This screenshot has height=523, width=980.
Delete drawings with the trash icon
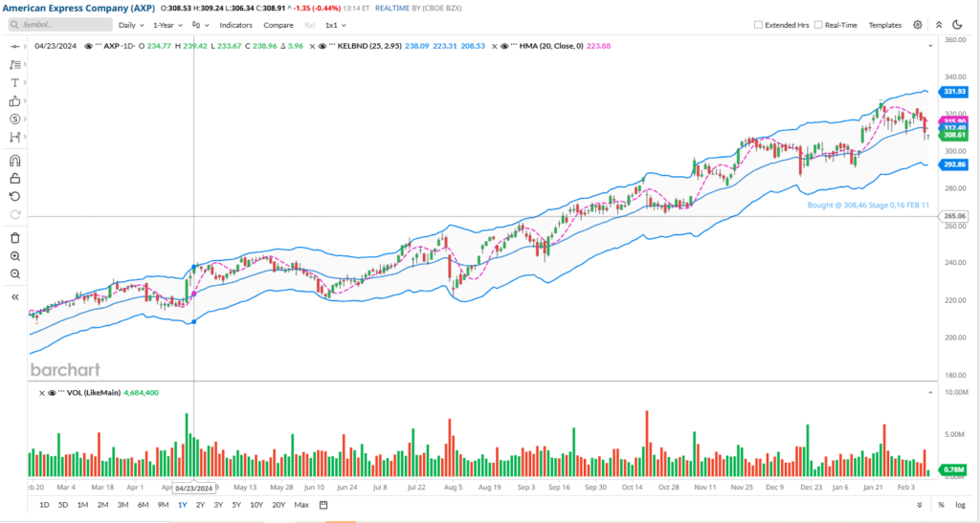tap(15, 237)
